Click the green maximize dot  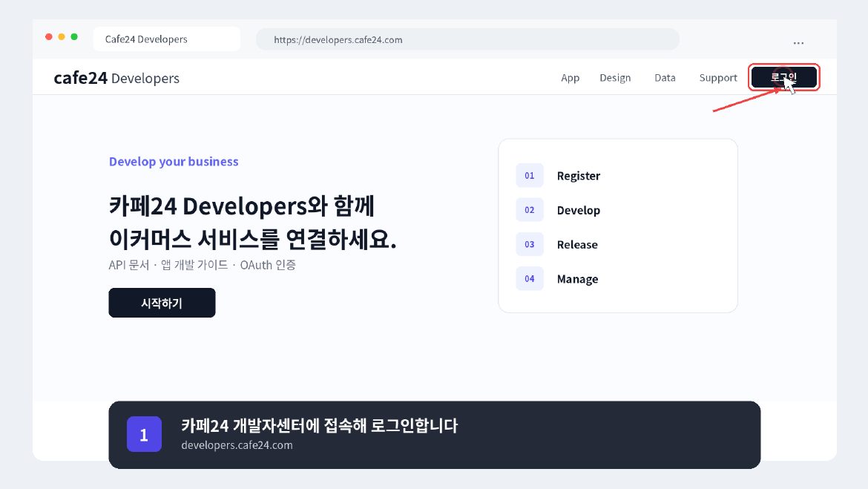[74, 36]
